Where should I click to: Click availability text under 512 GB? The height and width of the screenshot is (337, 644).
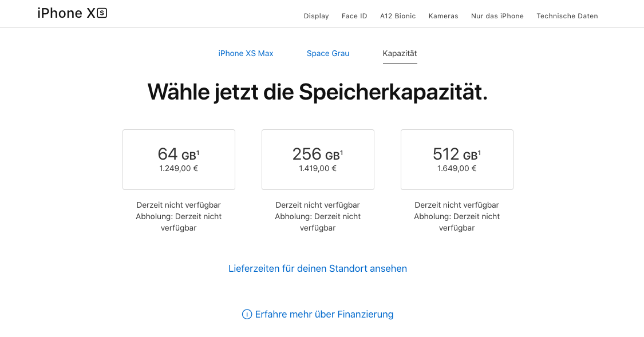tap(457, 216)
